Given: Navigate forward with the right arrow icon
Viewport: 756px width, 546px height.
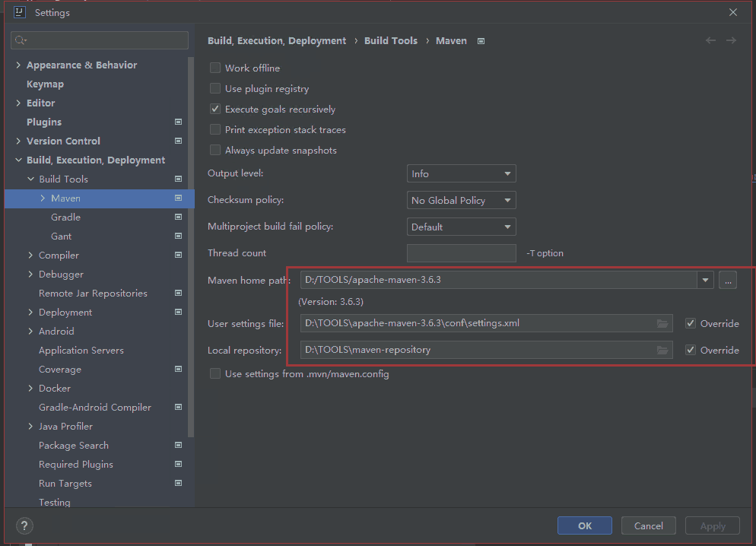Looking at the screenshot, I should coord(731,40).
